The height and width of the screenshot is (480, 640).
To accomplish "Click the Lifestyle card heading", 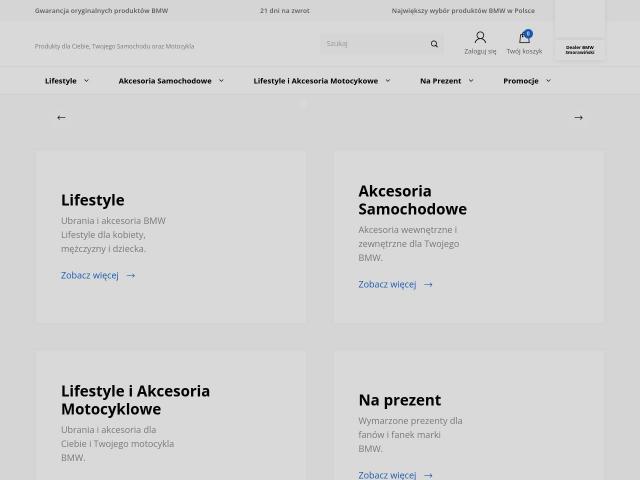I will click(93, 200).
